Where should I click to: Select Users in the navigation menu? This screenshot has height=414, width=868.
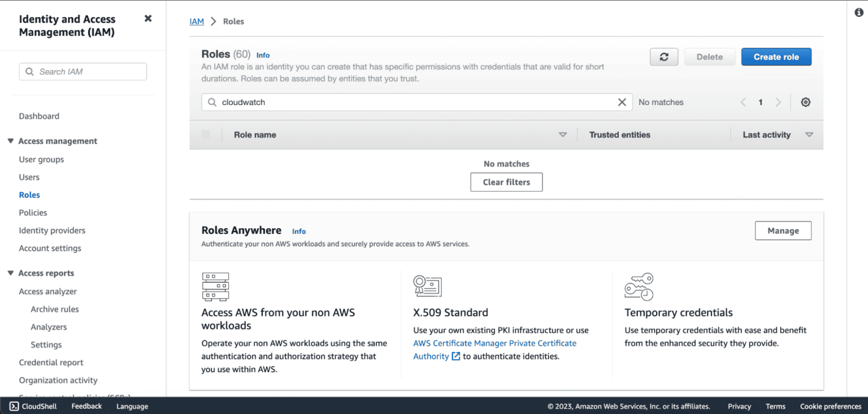[x=29, y=177]
